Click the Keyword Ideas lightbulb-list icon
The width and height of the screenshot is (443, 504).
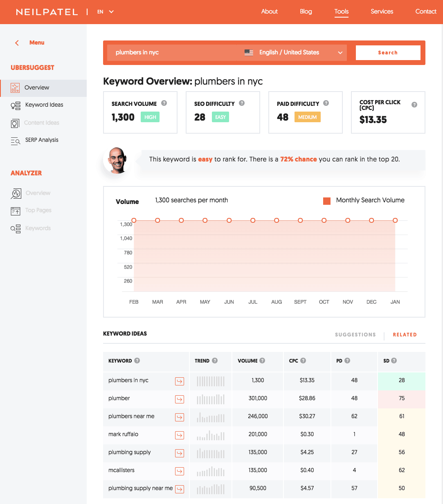pyautogui.click(x=16, y=105)
